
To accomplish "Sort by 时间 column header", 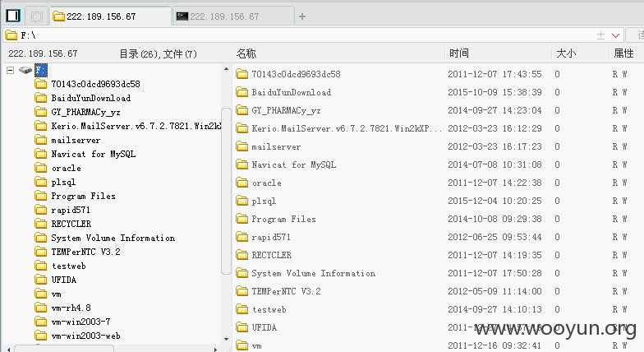I will click(x=458, y=53).
